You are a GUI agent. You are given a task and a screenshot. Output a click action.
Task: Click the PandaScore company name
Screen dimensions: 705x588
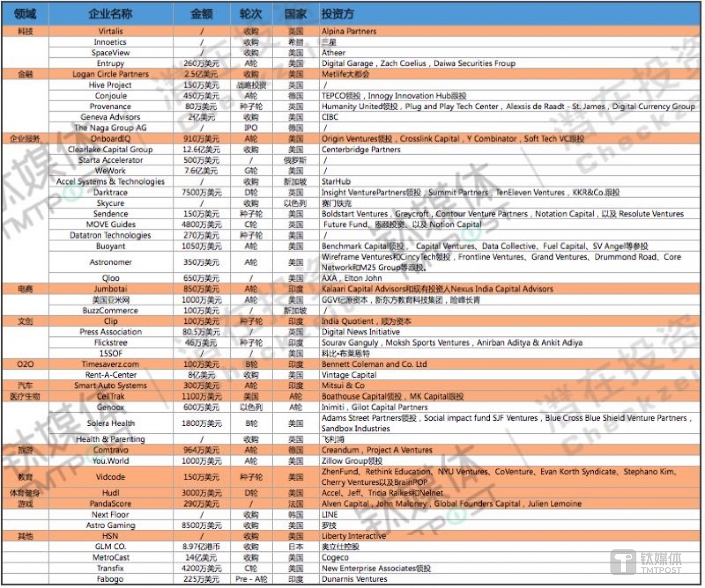coord(111,504)
